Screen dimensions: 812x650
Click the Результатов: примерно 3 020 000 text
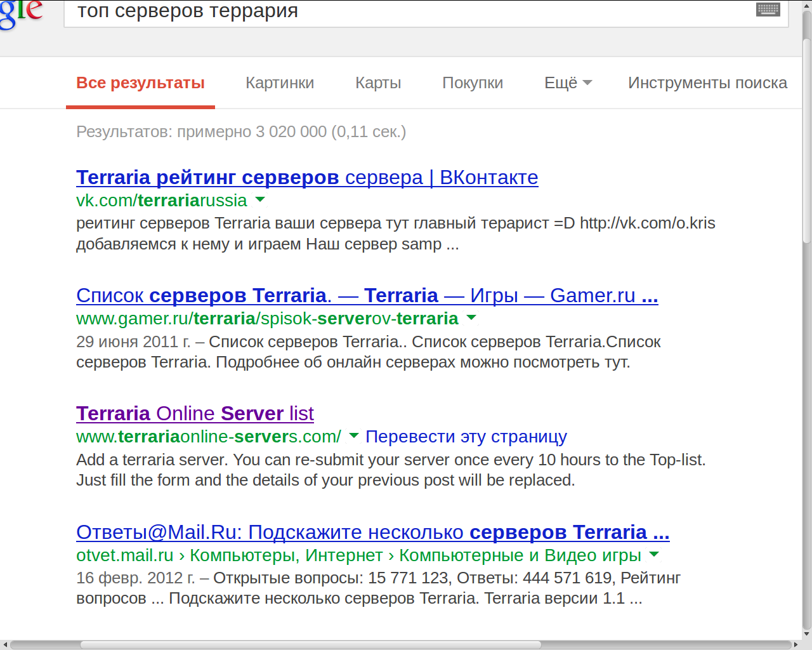(x=241, y=131)
